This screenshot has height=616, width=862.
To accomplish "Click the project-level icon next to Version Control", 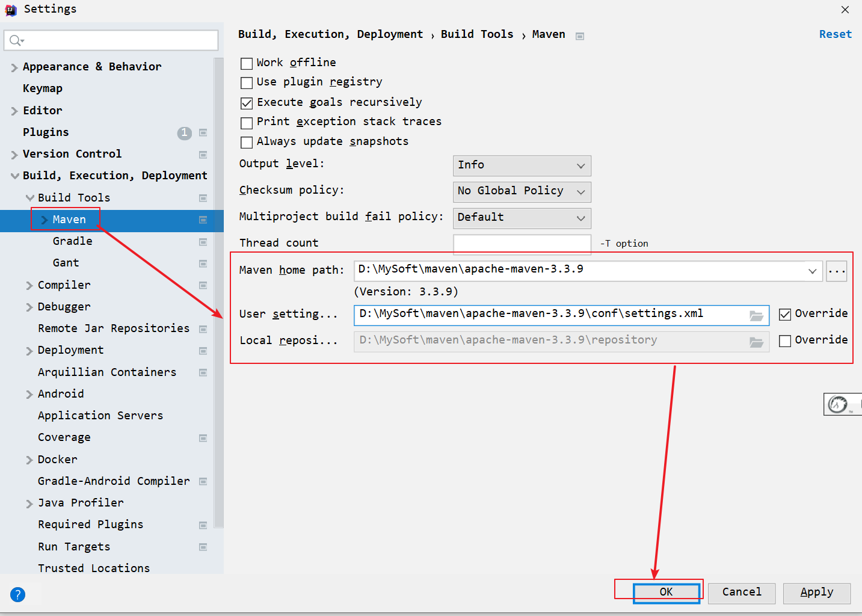I will [x=203, y=155].
